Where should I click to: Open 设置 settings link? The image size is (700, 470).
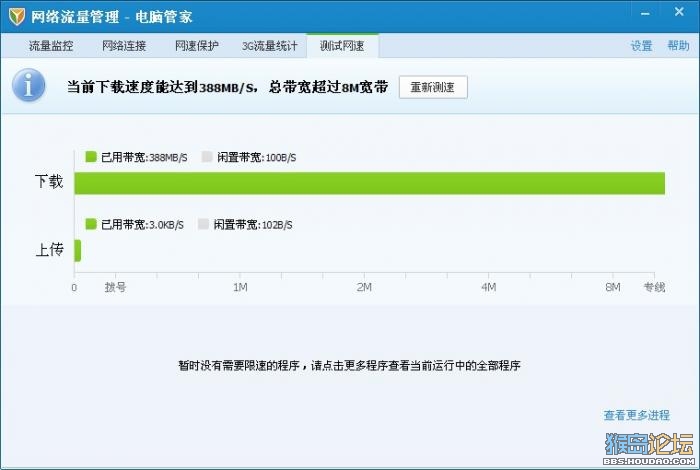click(642, 46)
